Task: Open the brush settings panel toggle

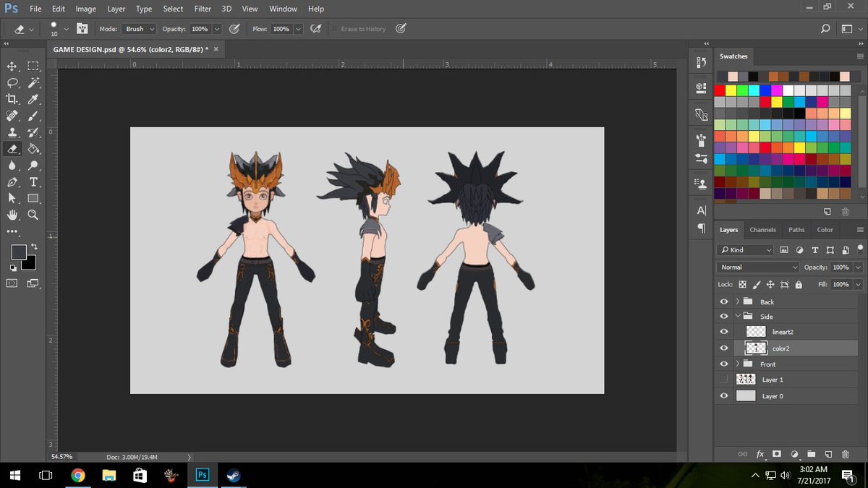Action: [83, 29]
